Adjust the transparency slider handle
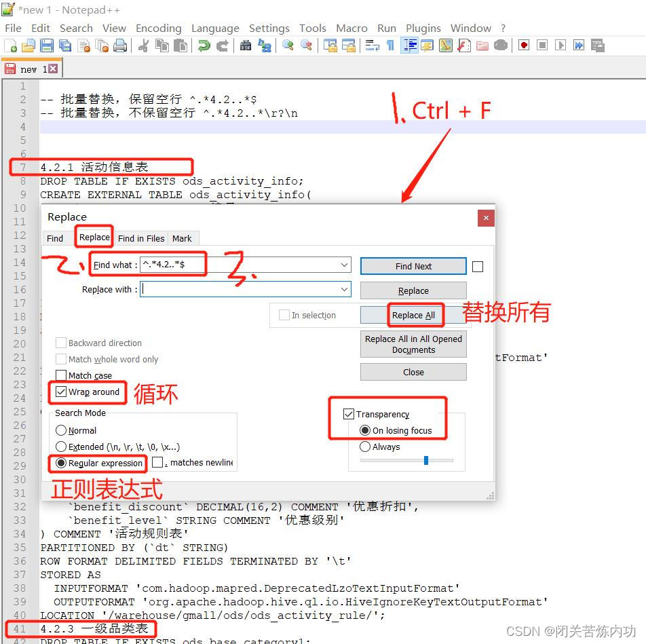This screenshot has height=644, width=646. coord(426,460)
